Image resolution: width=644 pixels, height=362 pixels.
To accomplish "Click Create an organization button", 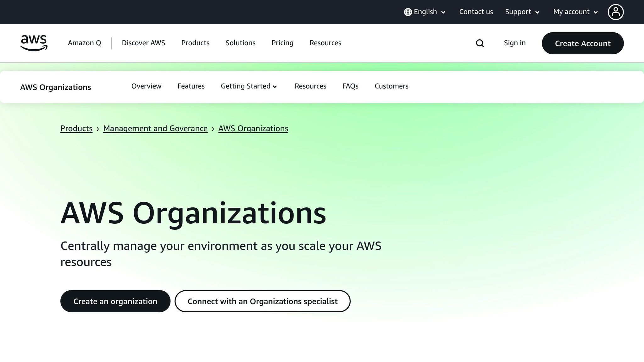I will [115, 301].
